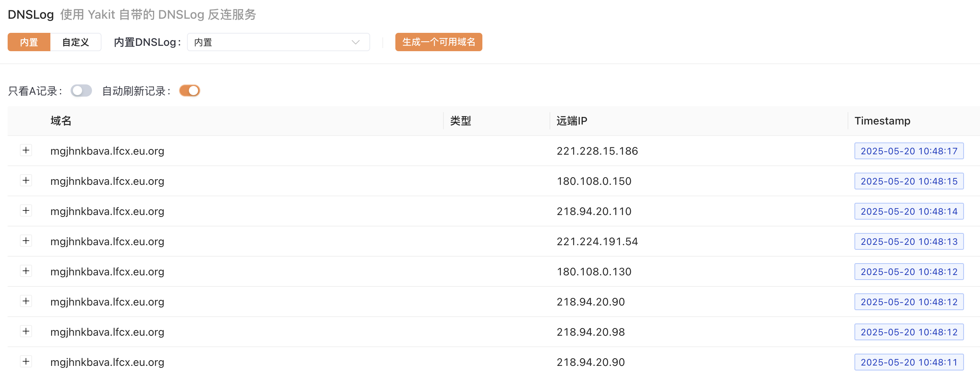Viewport: 980px width, 372px height.
Task: Click plus icon beside timestamp 10:48:11 row
Action: (x=26, y=362)
